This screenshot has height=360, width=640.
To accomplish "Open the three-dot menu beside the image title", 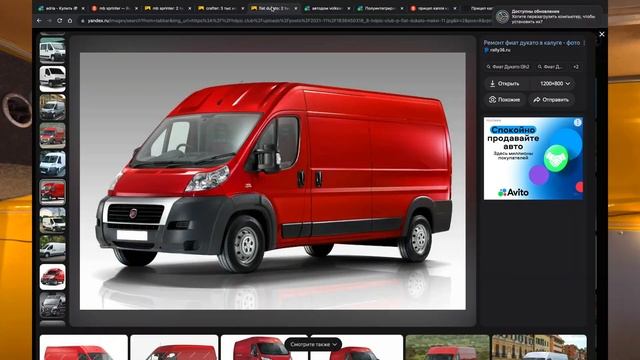I will click(x=584, y=43).
